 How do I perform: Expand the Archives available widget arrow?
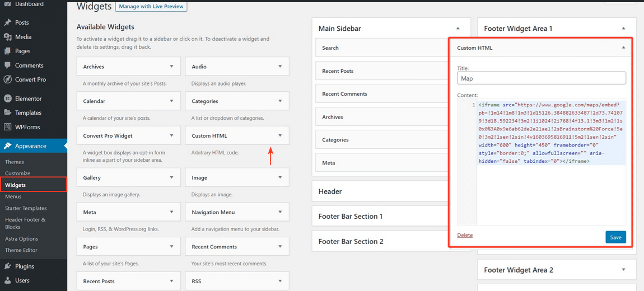[172, 67]
